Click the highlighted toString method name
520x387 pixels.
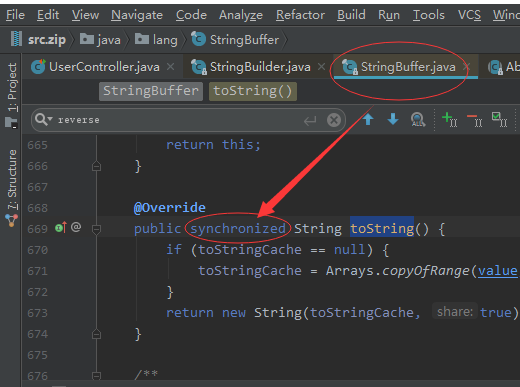click(382, 229)
